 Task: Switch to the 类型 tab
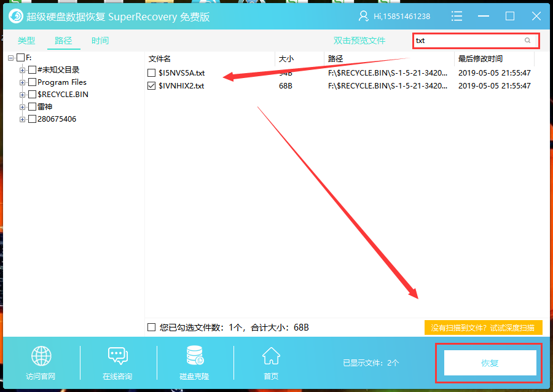click(26, 41)
